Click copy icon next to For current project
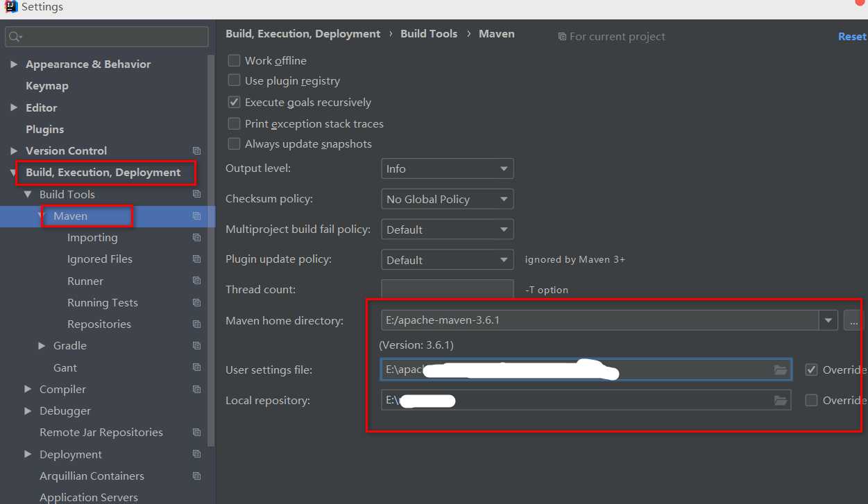This screenshot has width=868, height=504. (x=562, y=37)
